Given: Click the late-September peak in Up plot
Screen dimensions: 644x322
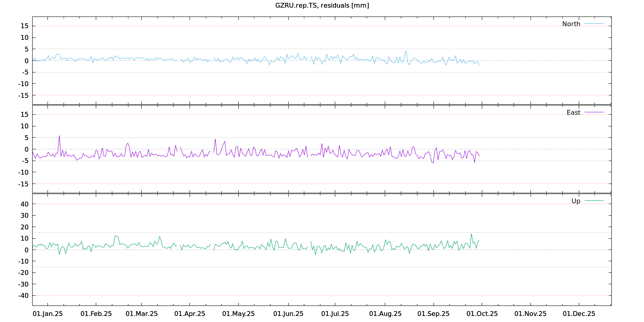Looking at the screenshot, I should click(x=471, y=234).
